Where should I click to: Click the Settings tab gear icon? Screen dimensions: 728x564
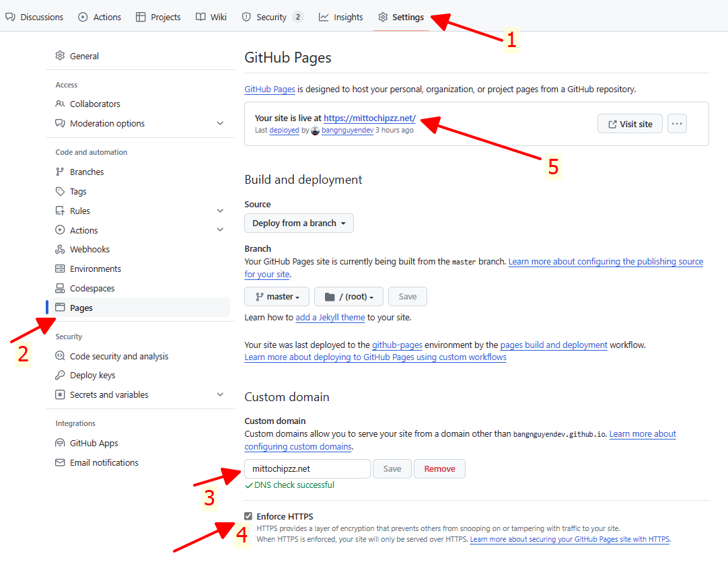383,17
